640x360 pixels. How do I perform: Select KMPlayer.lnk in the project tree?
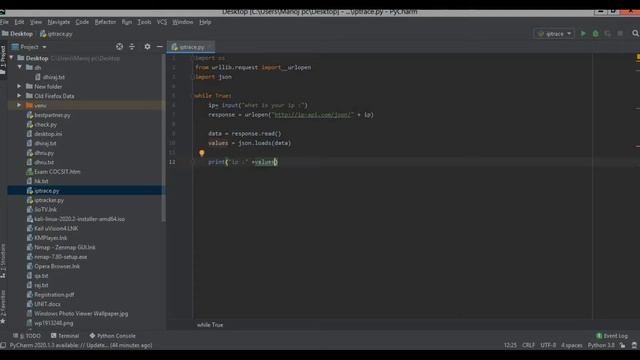coord(51,238)
